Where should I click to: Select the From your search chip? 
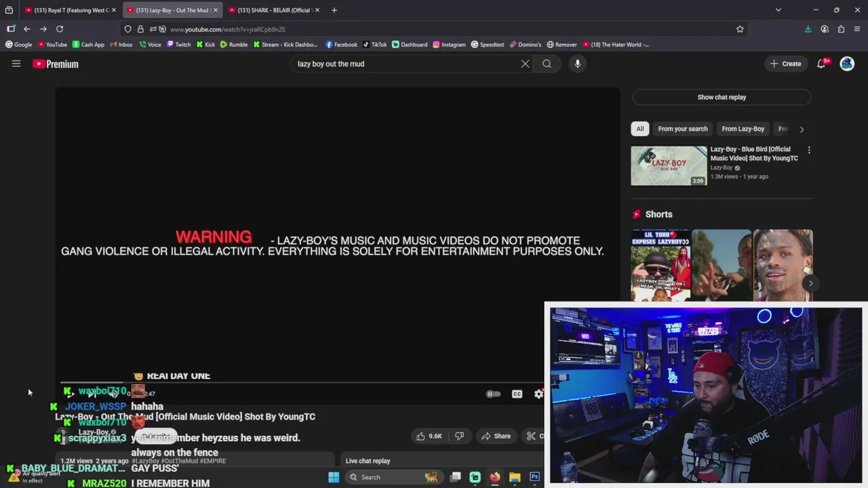(682, 129)
